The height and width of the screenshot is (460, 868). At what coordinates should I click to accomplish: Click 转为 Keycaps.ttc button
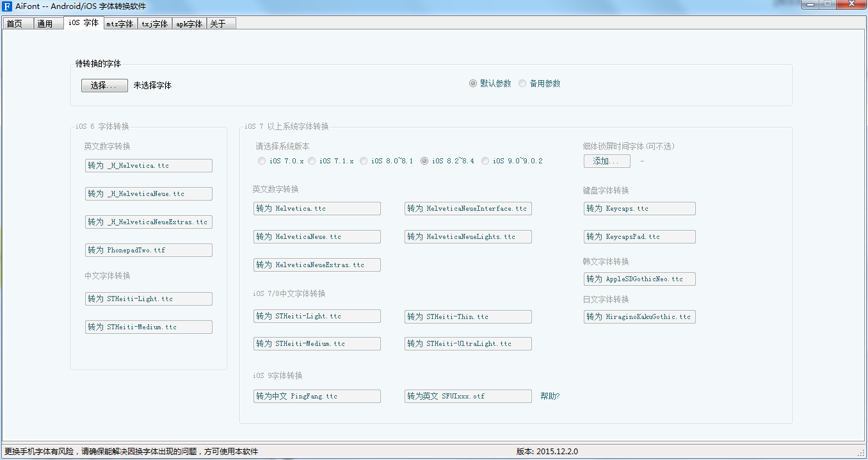[x=639, y=208]
